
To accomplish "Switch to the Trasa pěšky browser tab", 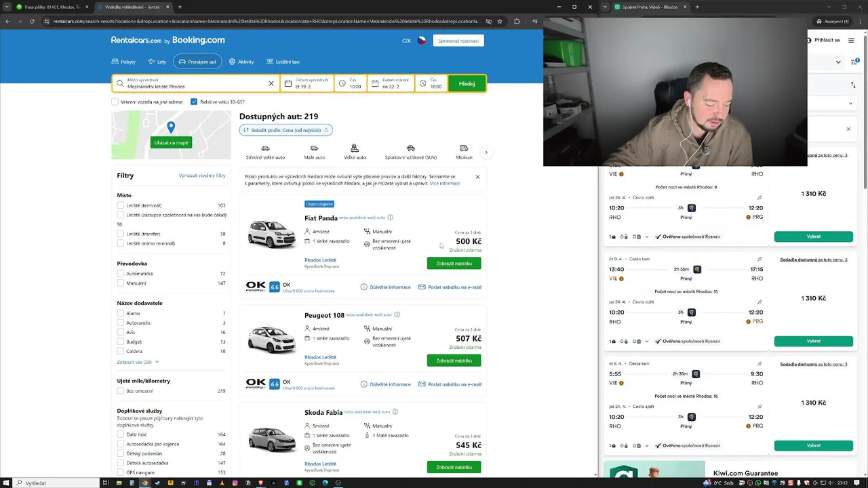I will coord(52,7).
